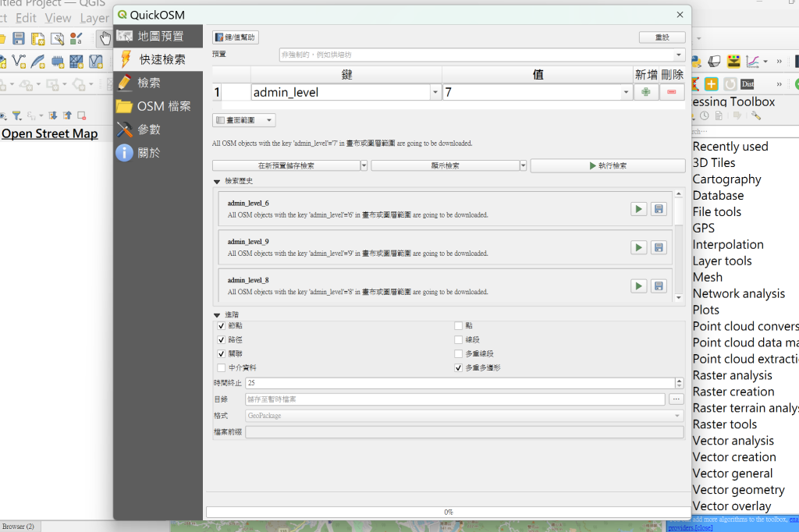Save admin_level_9 history query disk icon
This screenshot has width=799, height=532.
(659, 247)
